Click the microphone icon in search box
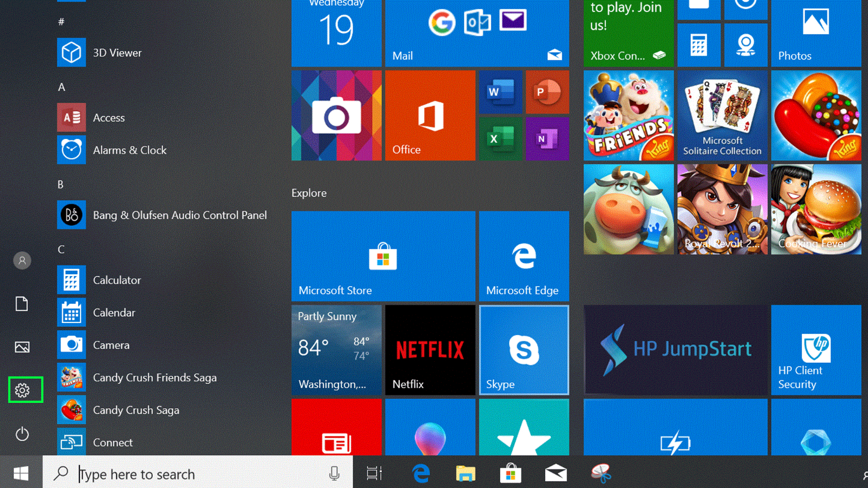This screenshot has width=868, height=488. pos(334,474)
